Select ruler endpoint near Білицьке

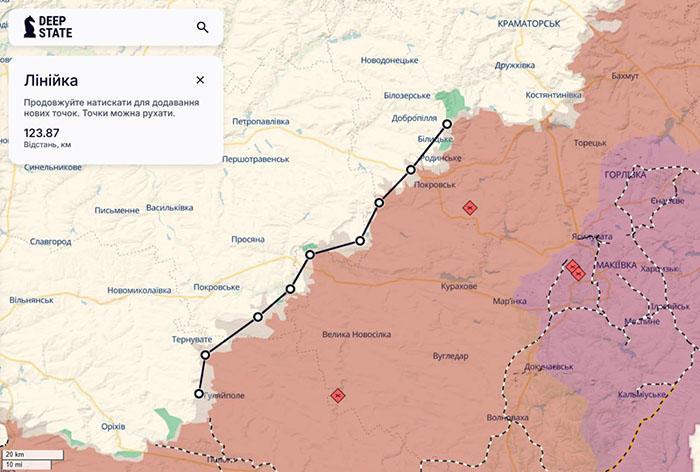coord(447,124)
